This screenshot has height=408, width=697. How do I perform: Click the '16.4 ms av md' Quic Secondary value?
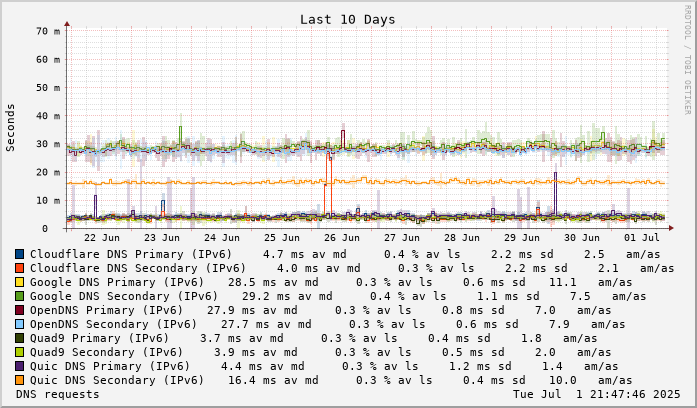[x=273, y=380]
